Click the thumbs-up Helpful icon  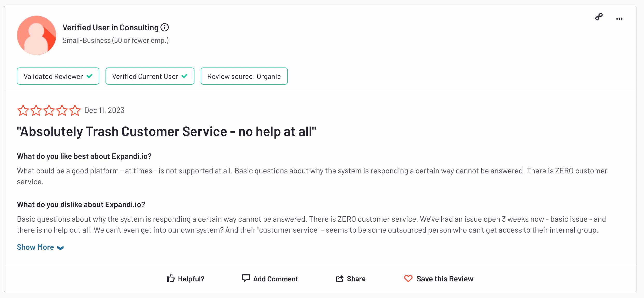click(171, 278)
